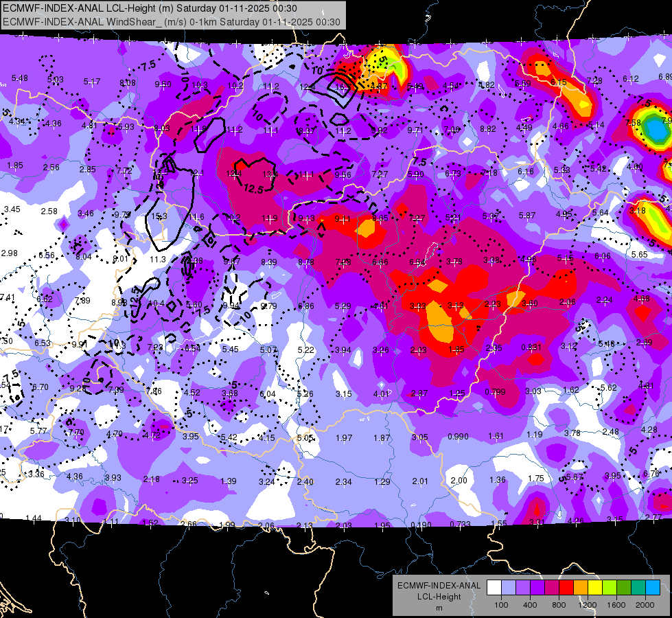Screen dimensions: 672x618
Task: Click the grid value '1.75'
Action: [x=535, y=478]
